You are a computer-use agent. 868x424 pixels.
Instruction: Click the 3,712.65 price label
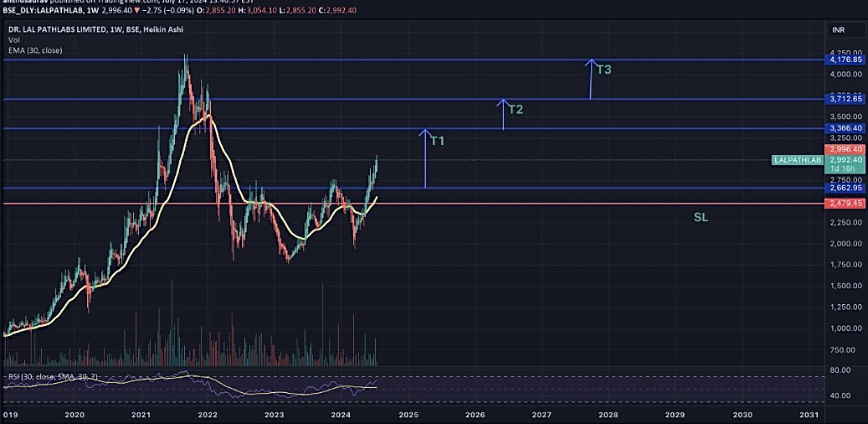(x=845, y=99)
